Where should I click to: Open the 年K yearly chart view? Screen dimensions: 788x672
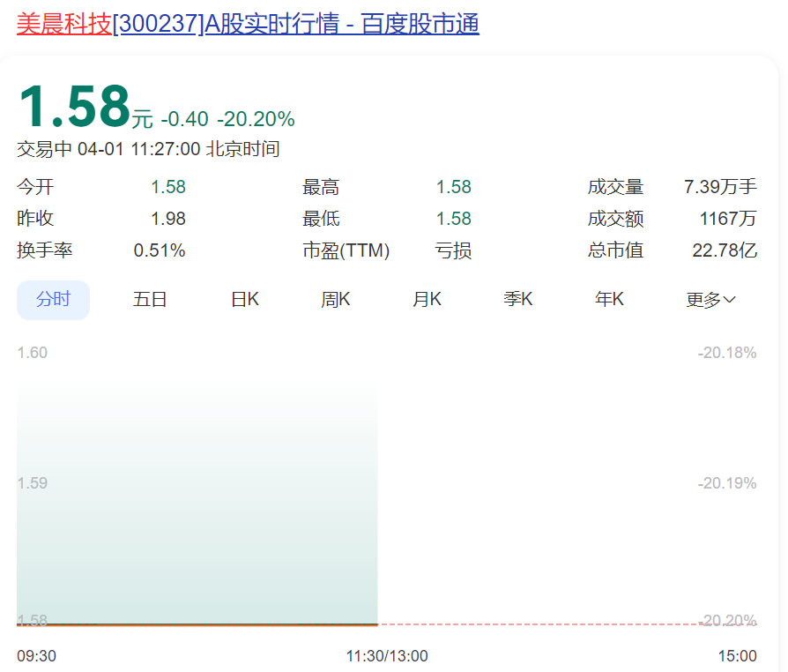coord(608,299)
